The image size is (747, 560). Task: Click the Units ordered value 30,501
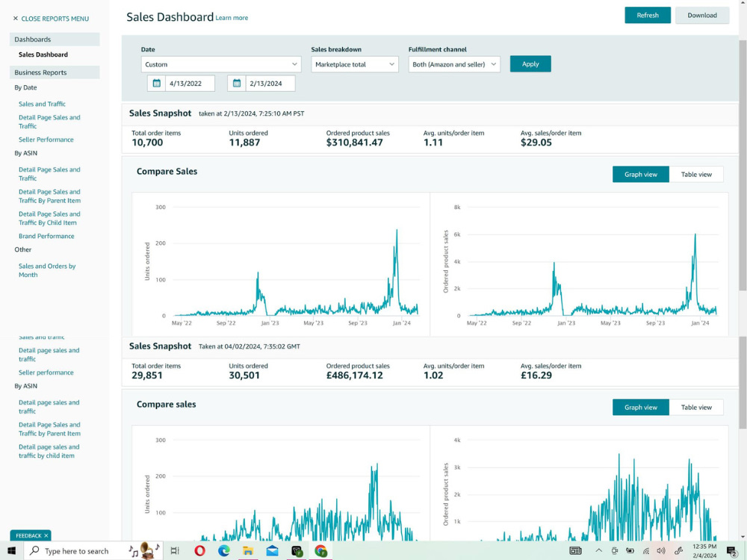pyautogui.click(x=244, y=376)
